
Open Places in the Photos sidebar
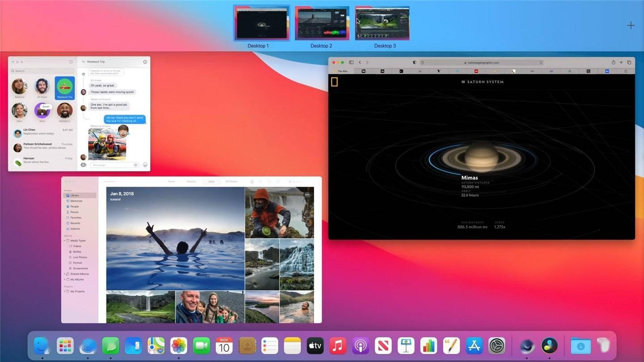coord(75,212)
